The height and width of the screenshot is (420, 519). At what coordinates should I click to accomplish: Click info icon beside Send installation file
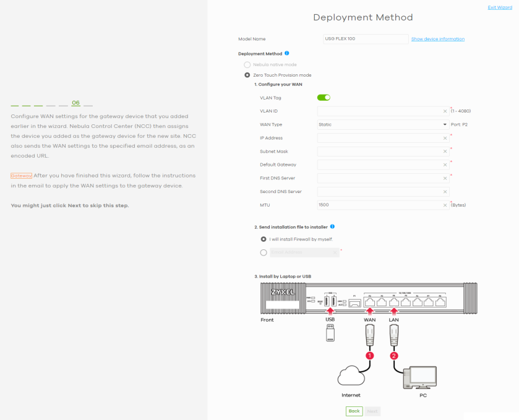click(x=333, y=227)
